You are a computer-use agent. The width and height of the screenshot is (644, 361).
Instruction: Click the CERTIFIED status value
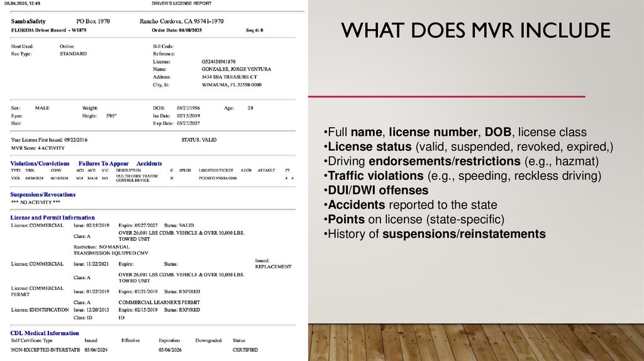(x=245, y=350)
